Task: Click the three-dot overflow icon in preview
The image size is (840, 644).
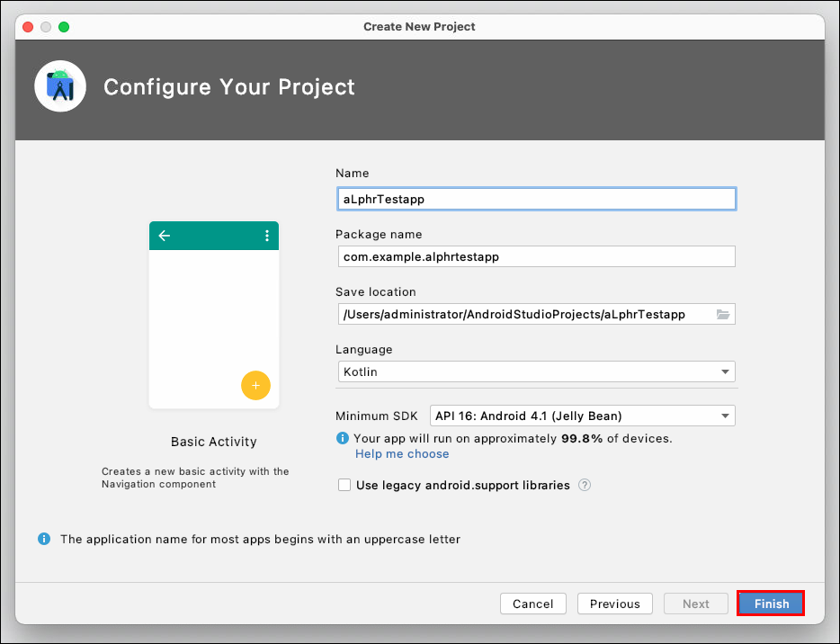Action: [x=265, y=236]
